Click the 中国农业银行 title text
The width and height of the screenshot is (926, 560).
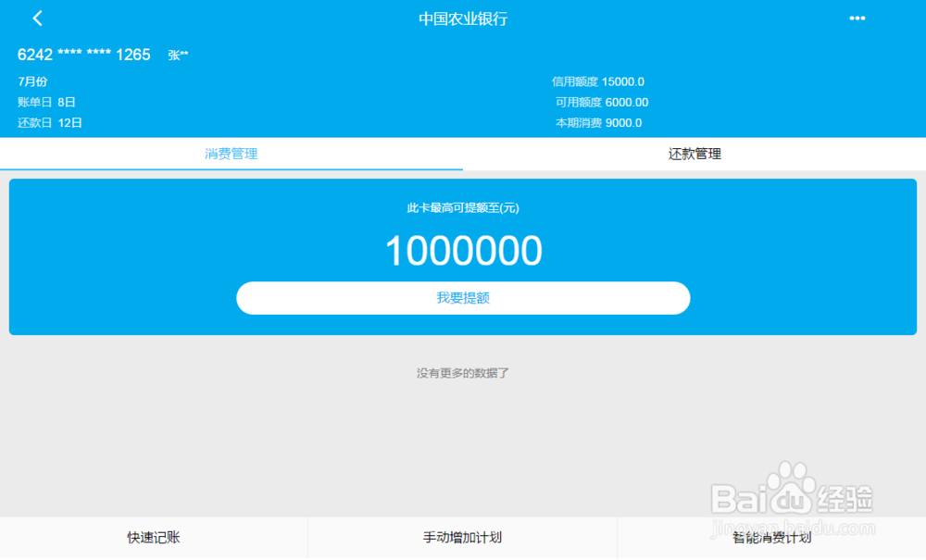tap(463, 19)
